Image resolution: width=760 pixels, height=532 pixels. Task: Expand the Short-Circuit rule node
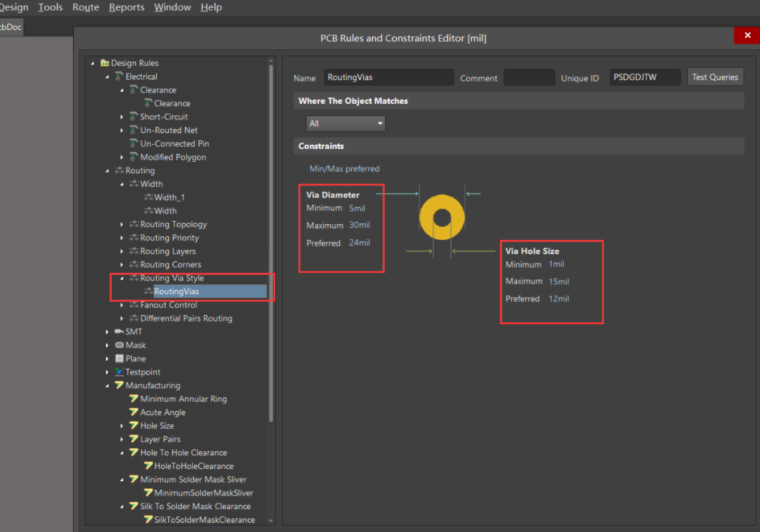click(122, 117)
